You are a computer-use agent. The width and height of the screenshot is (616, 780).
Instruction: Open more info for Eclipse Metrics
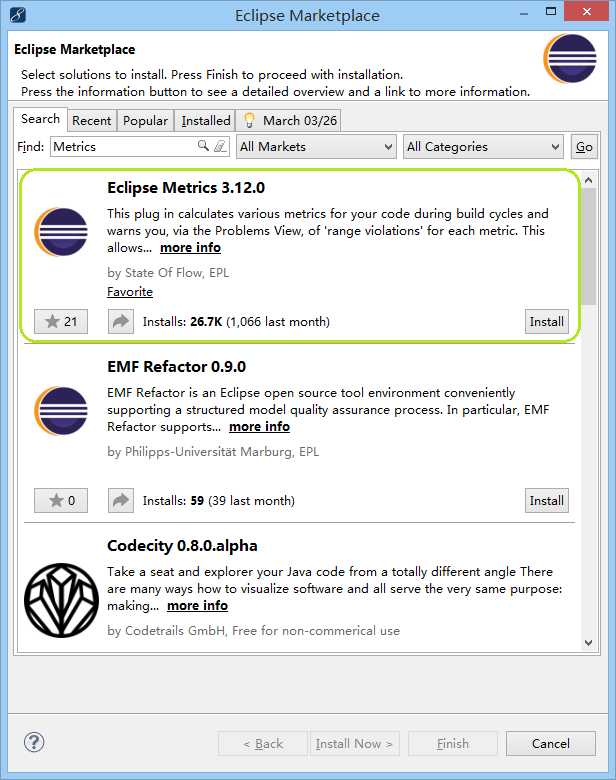[190, 247]
